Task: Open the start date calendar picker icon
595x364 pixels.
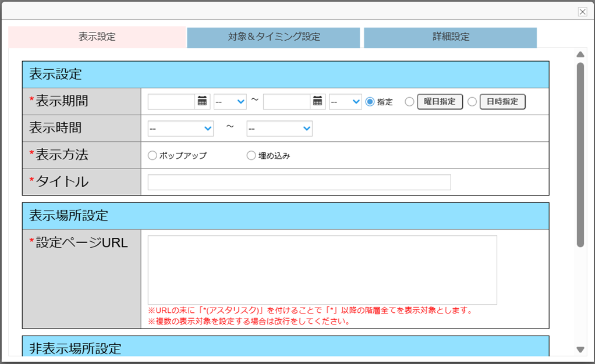Action: coord(202,101)
